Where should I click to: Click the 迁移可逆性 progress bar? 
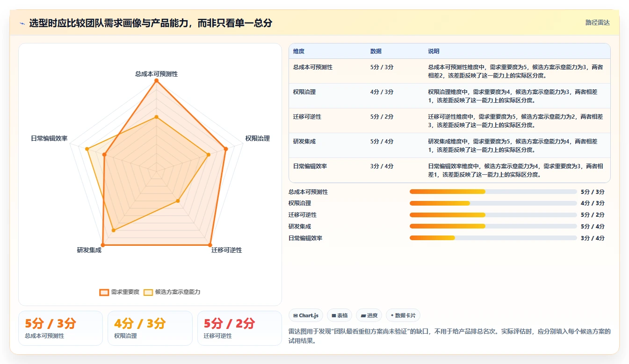tap(493, 215)
